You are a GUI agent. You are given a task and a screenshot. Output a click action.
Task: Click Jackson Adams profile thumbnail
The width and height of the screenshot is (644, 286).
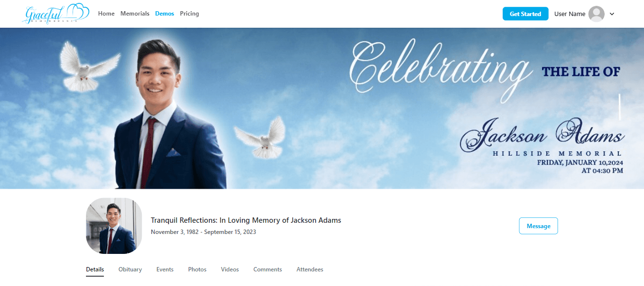pyautogui.click(x=114, y=226)
